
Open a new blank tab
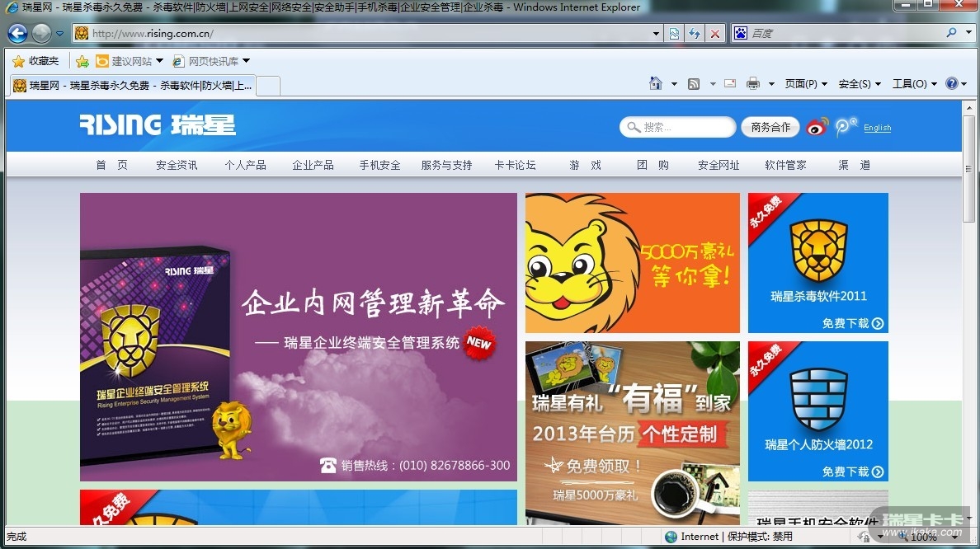268,86
